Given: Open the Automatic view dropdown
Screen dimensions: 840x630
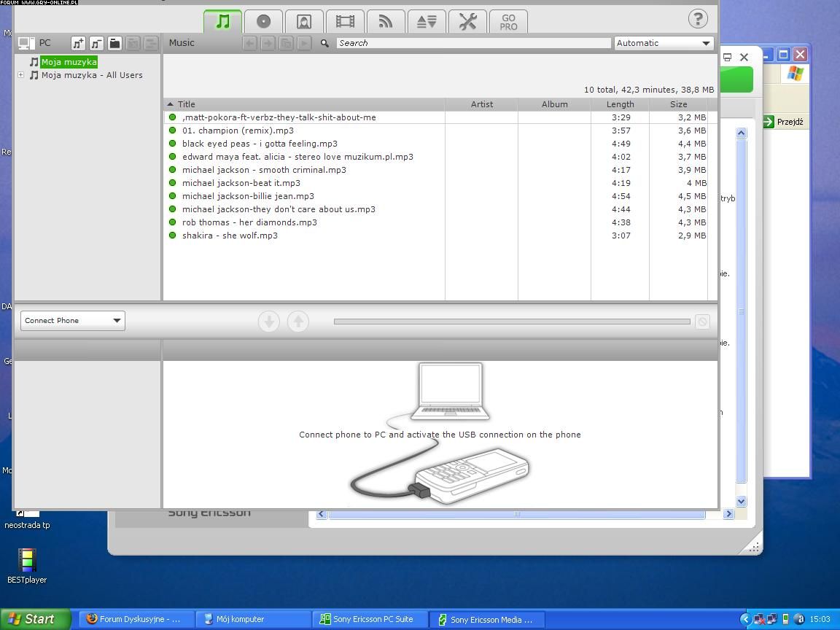Looking at the screenshot, I should point(664,43).
